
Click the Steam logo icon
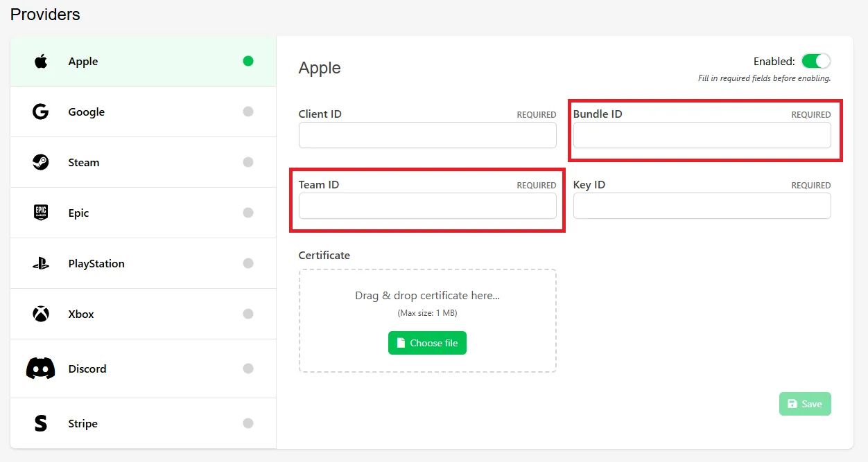click(41, 162)
